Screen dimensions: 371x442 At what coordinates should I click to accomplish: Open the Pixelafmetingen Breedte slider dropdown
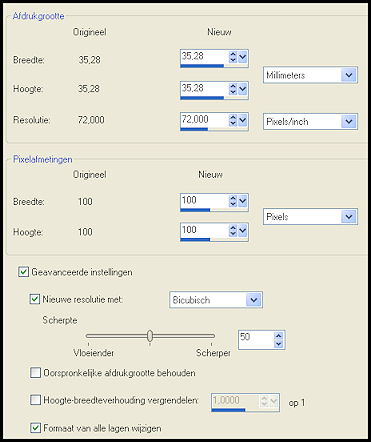[x=243, y=201]
